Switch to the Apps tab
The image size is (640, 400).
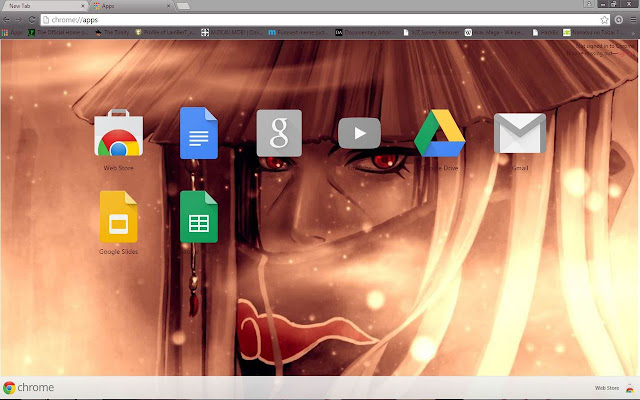click(x=131, y=6)
